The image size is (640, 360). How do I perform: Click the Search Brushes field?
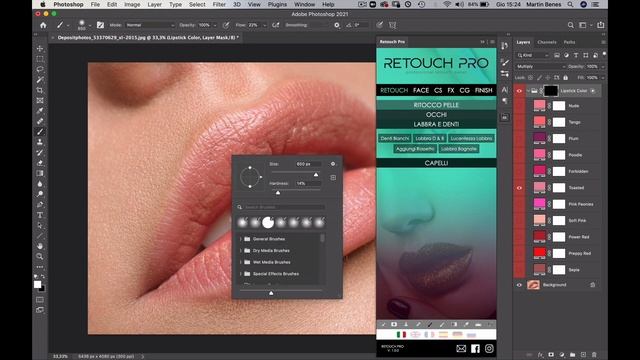coord(284,207)
